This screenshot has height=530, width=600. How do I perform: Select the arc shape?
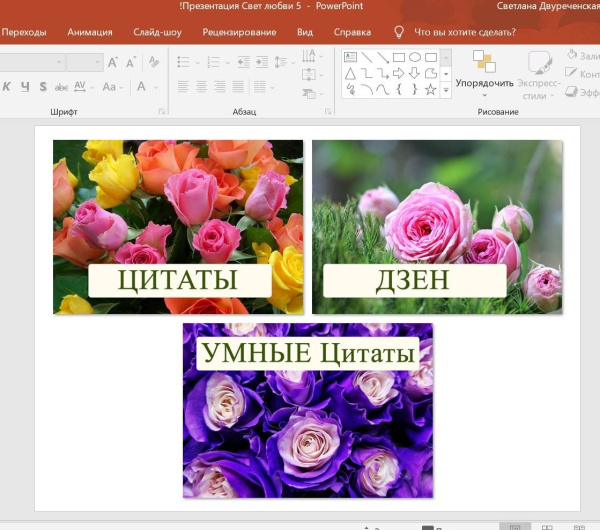pyautogui.click(x=367, y=90)
